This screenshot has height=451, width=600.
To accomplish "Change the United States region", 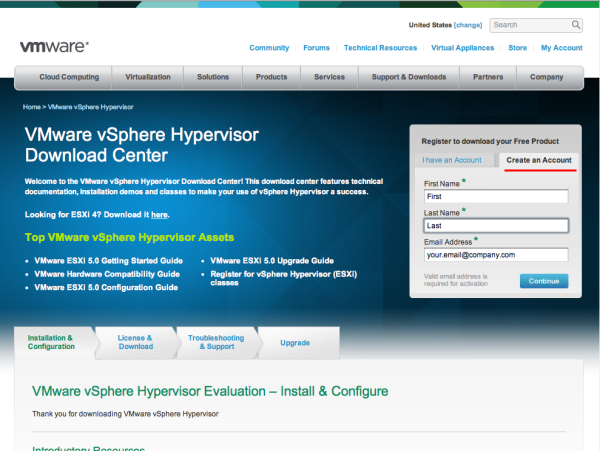I will coord(468,25).
